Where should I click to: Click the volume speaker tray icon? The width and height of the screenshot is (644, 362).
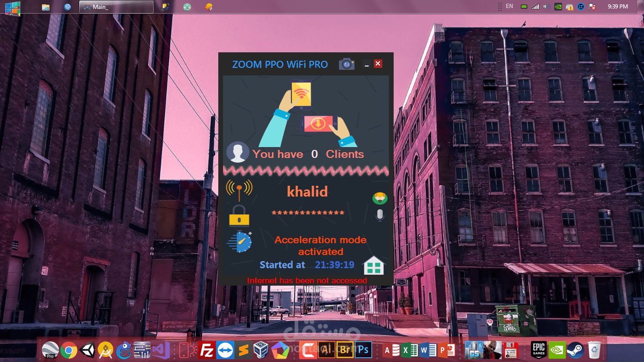click(x=547, y=7)
